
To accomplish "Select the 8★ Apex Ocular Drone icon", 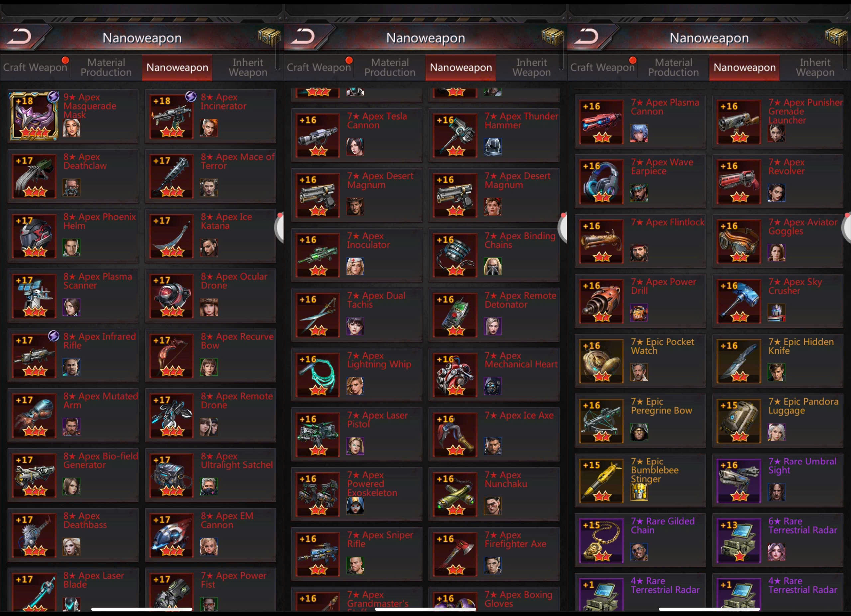I will coord(172,296).
